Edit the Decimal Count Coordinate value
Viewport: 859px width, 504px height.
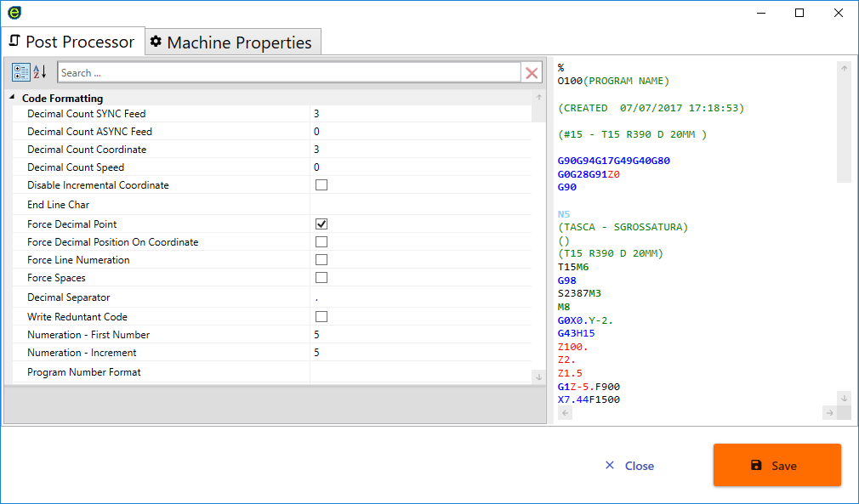pyautogui.click(x=421, y=150)
